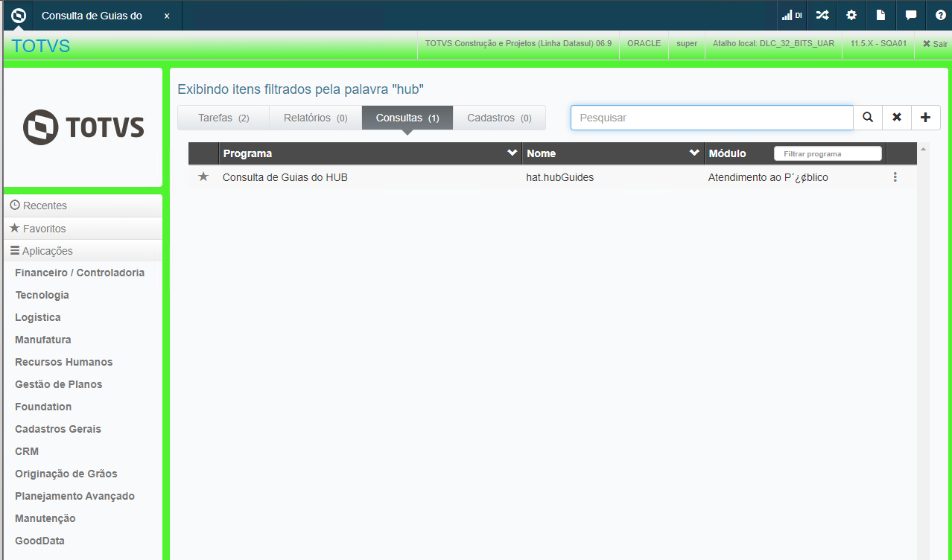The height and width of the screenshot is (560, 952).
Task: Open Foundation application
Action: (x=43, y=407)
